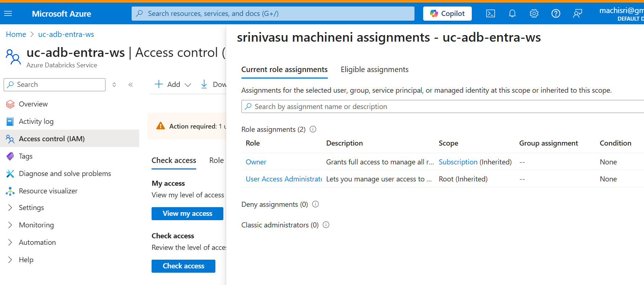Open the machisri account menu
Viewport: 644px width, 285px height.
click(622, 14)
